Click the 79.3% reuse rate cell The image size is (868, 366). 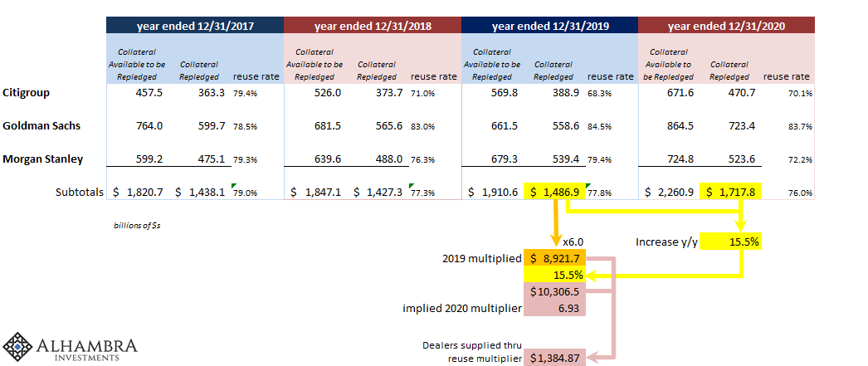(x=246, y=160)
